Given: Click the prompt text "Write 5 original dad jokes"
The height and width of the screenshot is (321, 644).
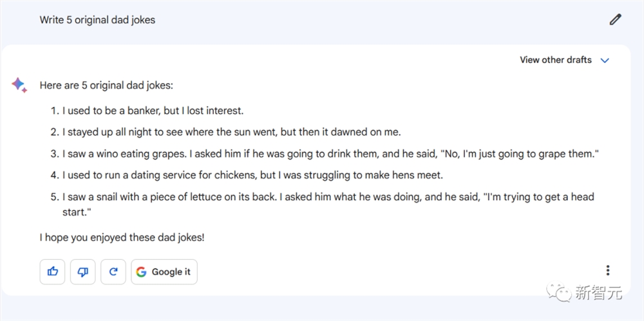Looking at the screenshot, I should click(x=97, y=19).
